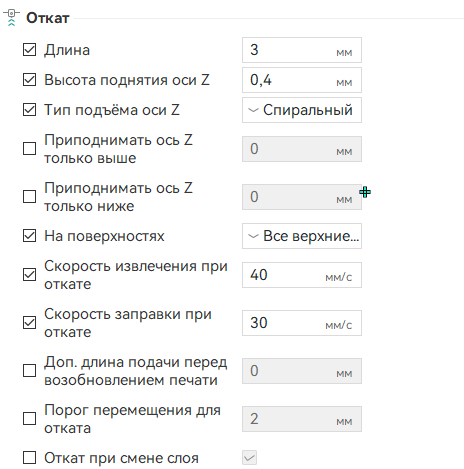Open the Все верхние surfaces dropdown
This screenshot has height=469, width=464.
point(302,236)
